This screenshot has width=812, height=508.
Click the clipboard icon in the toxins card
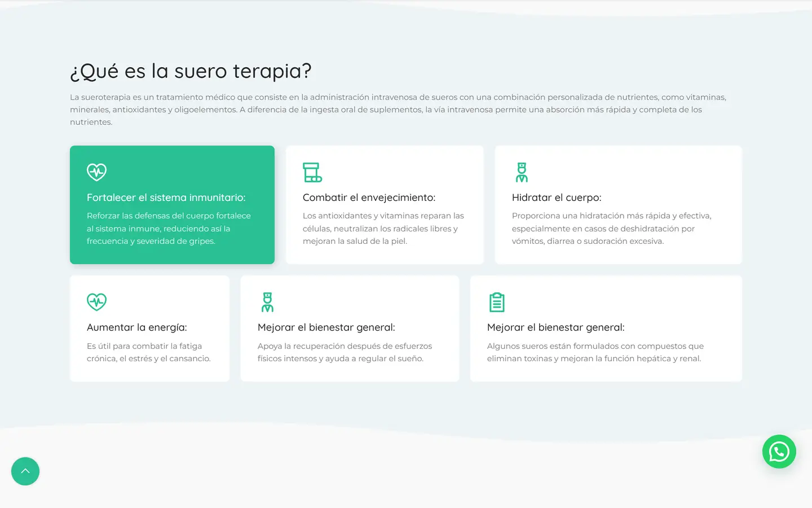pos(497,302)
